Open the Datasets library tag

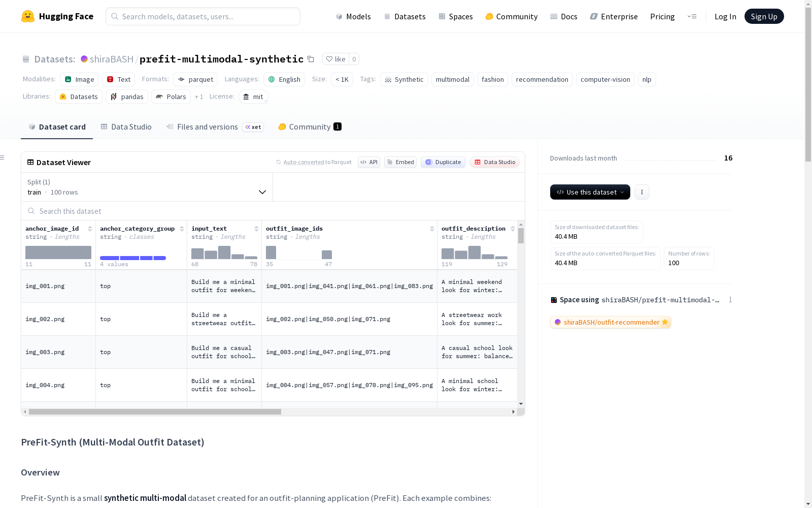[79, 97]
